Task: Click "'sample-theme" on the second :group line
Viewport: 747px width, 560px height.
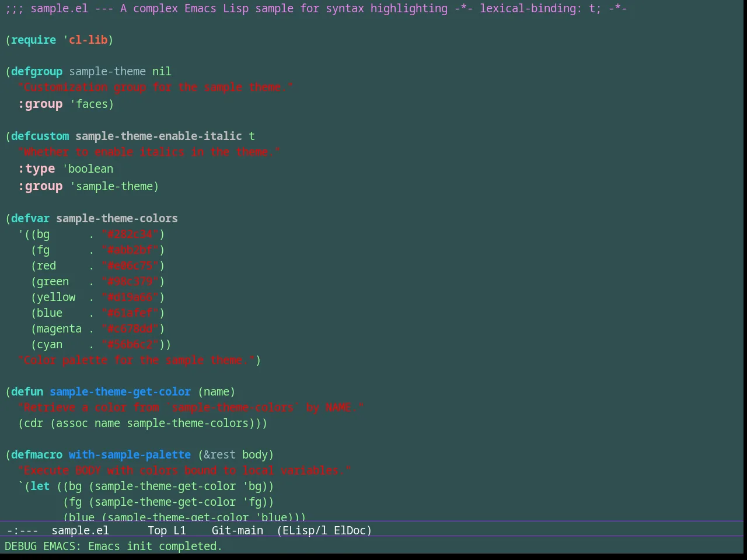Action: pyautogui.click(x=111, y=187)
